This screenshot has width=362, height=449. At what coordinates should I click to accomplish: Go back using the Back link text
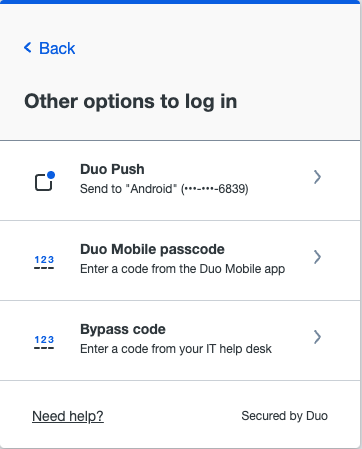click(57, 48)
